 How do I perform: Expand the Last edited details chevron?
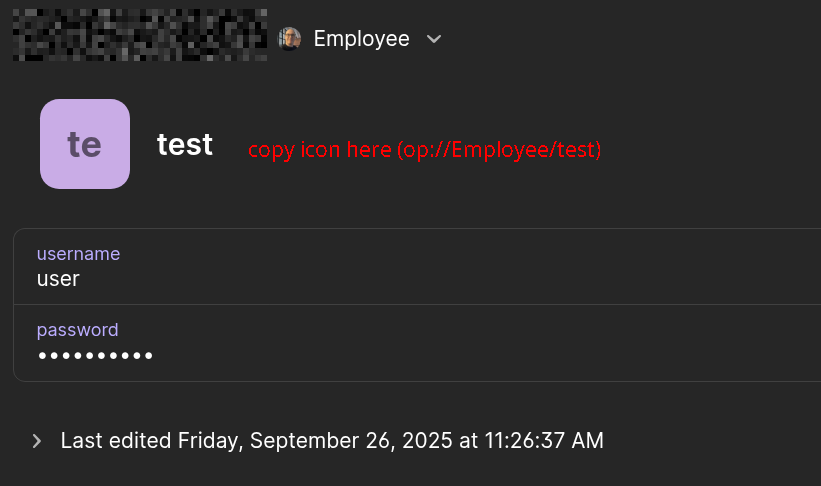coord(37,440)
